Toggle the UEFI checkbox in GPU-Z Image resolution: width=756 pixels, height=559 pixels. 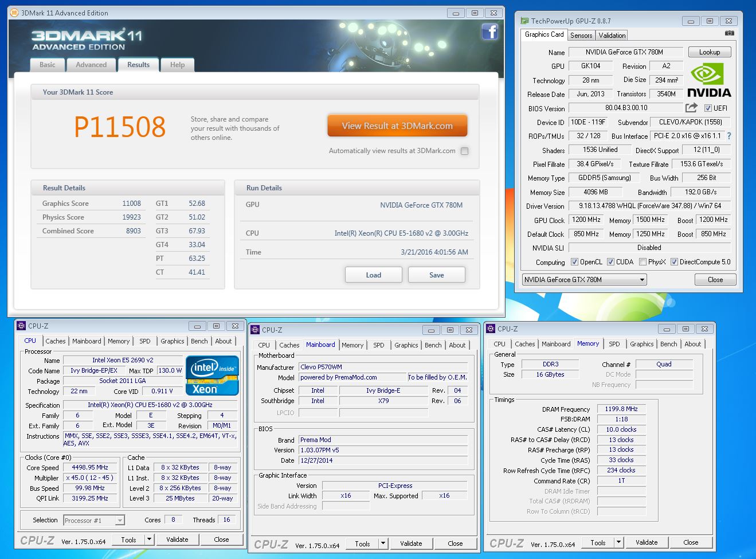tap(708, 108)
